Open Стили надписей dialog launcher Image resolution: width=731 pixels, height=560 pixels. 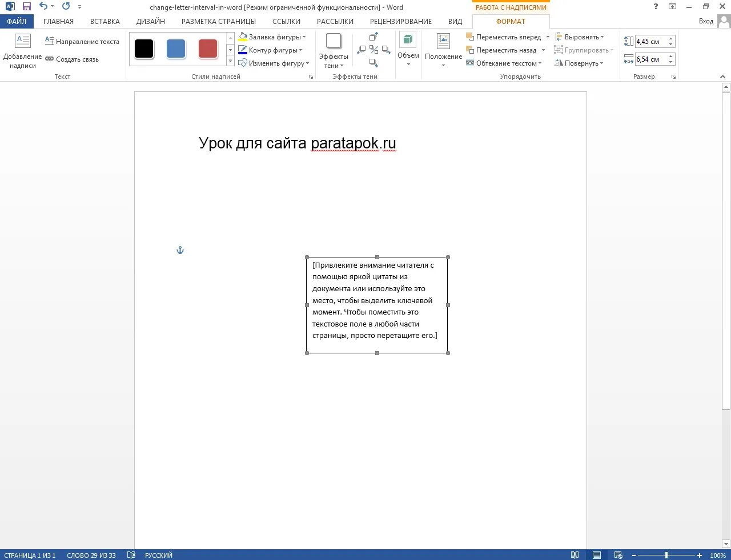(x=311, y=76)
